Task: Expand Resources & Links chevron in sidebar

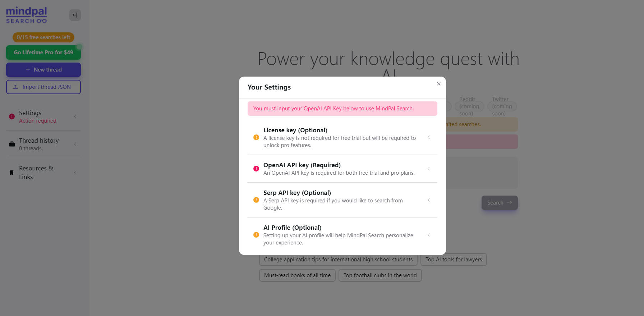Action: point(75,173)
